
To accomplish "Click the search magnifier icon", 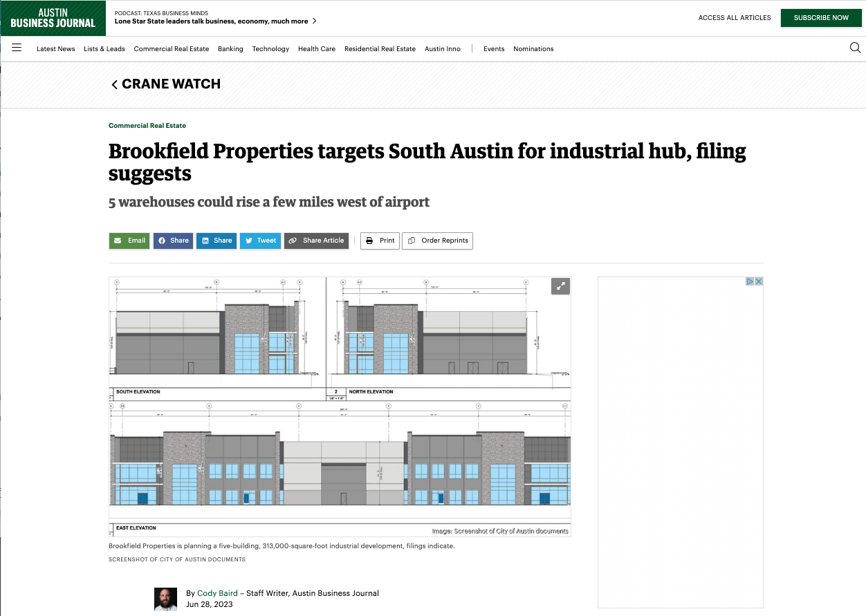I will (x=855, y=48).
